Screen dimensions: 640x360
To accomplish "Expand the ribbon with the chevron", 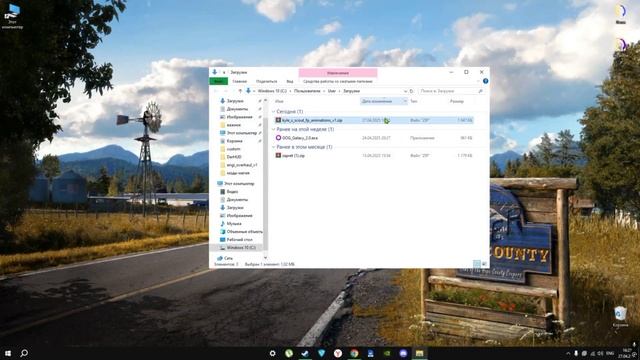I will click(x=478, y=81).
